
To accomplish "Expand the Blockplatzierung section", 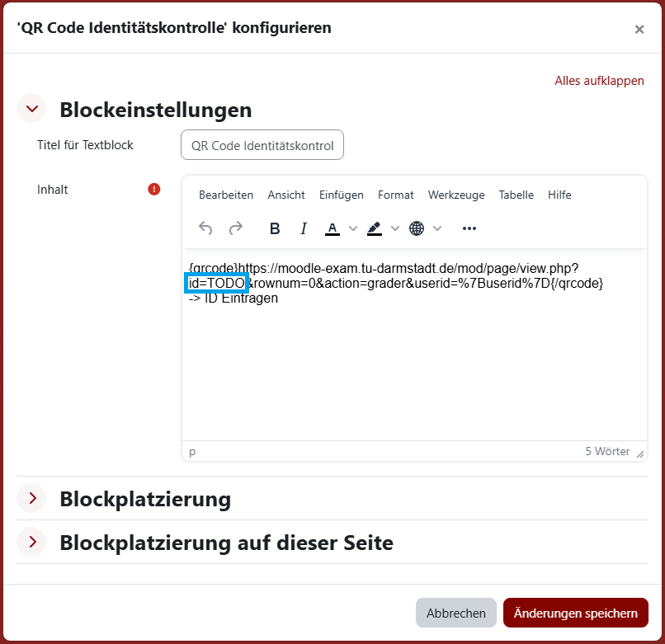I will [x=32, y=498].
